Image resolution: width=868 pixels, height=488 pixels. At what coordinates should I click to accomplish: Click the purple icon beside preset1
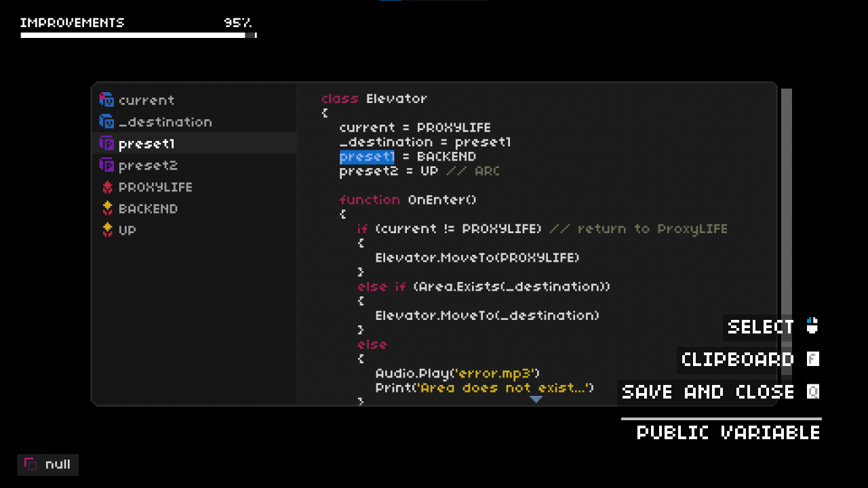point(106,144)
